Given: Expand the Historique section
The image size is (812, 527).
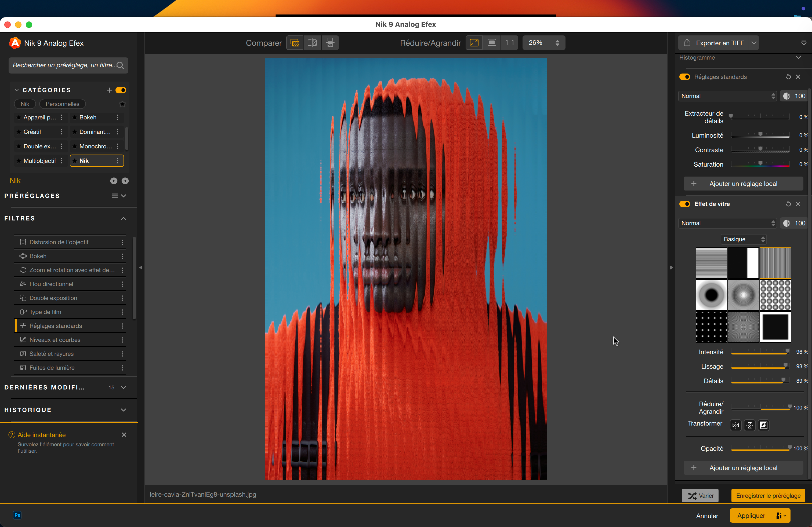Looking at the screenshot, I should [124, 410].
